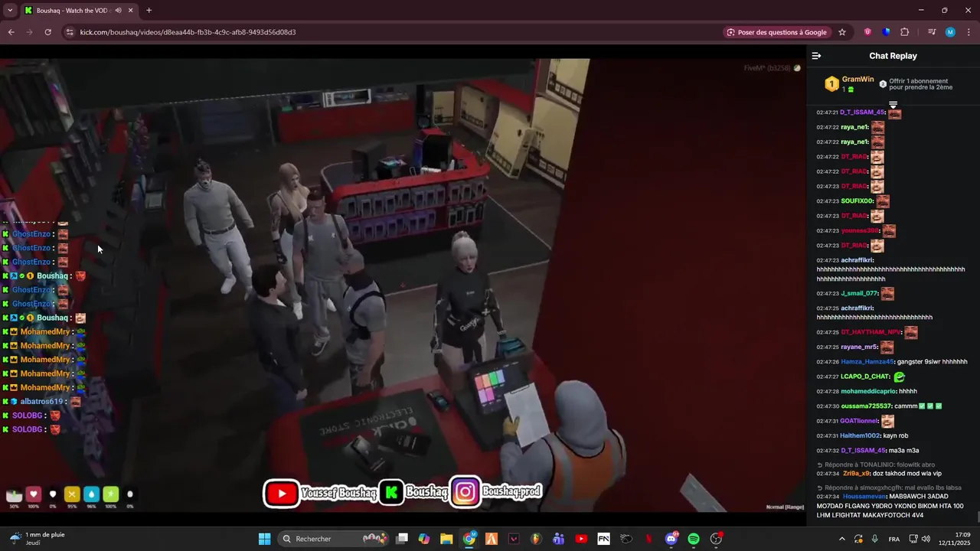Close the Boushaq tab
The width and height of the screenshot is (980, 551).
pyautogui.click(x=130, y=11)
